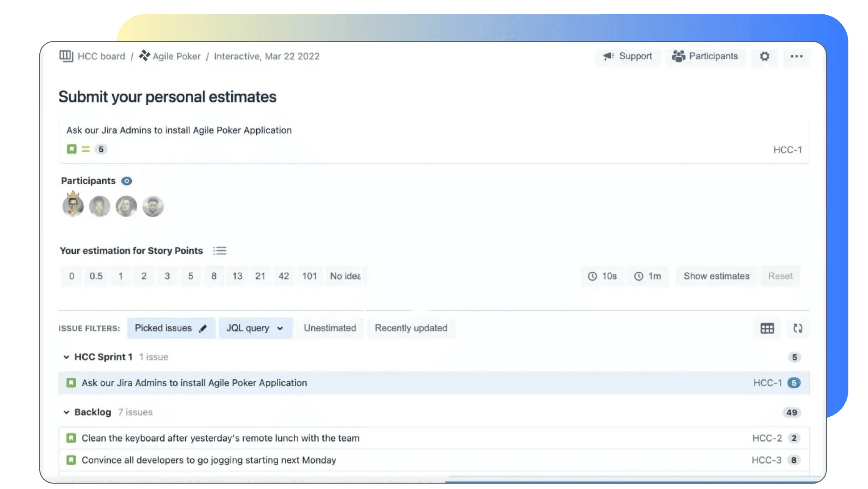Open the settings gear icon

click(764, 57)
